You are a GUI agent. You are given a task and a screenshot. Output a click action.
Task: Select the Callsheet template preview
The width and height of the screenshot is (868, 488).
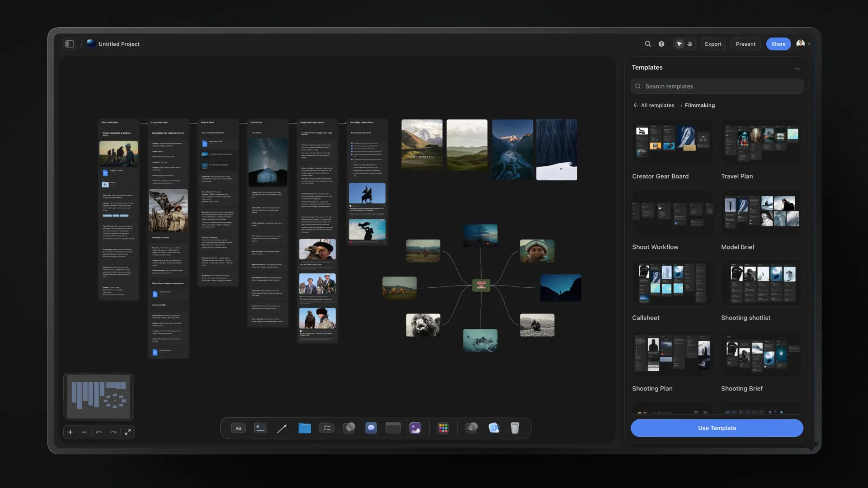point(672,283)
